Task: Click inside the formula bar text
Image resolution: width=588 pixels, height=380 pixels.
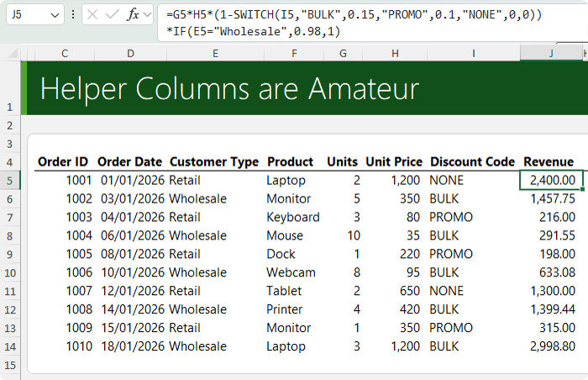Action: click(354, 23)
